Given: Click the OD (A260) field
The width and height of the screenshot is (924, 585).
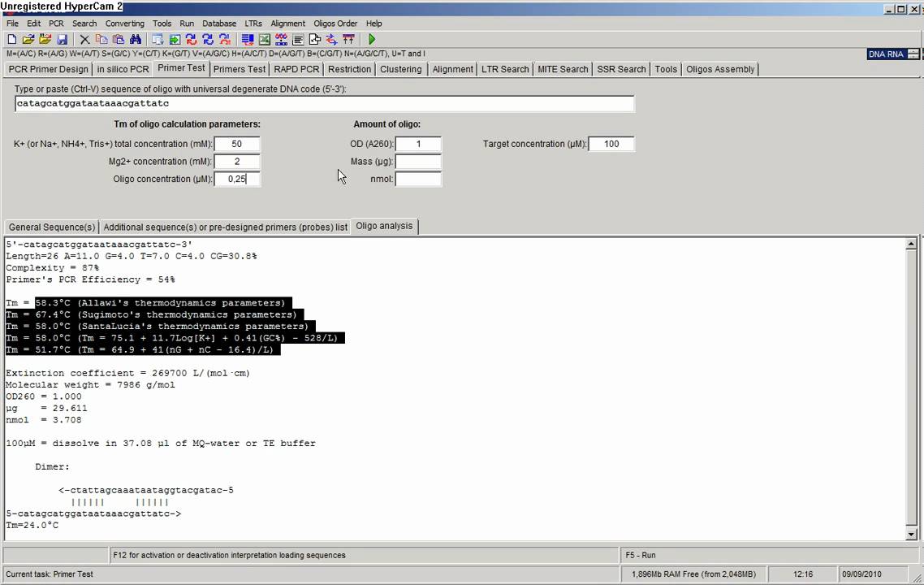Looking at the screenshot, I should click(418, 144).
